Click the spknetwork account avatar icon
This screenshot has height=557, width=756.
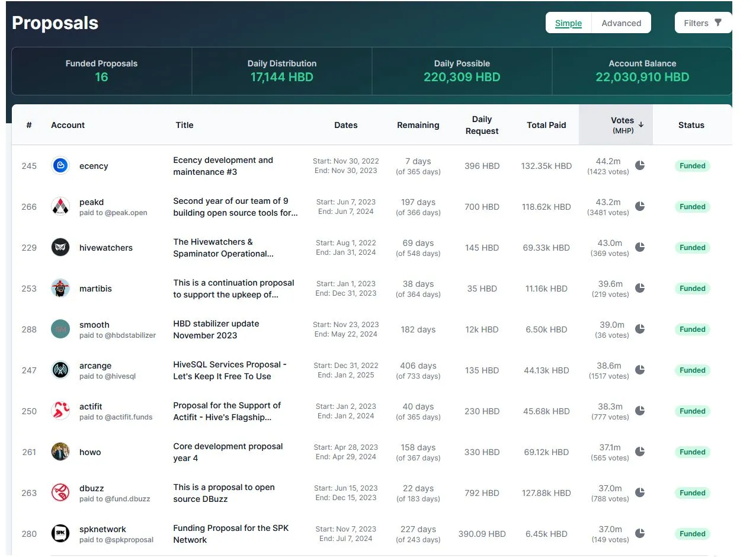(x=60, y=534)
